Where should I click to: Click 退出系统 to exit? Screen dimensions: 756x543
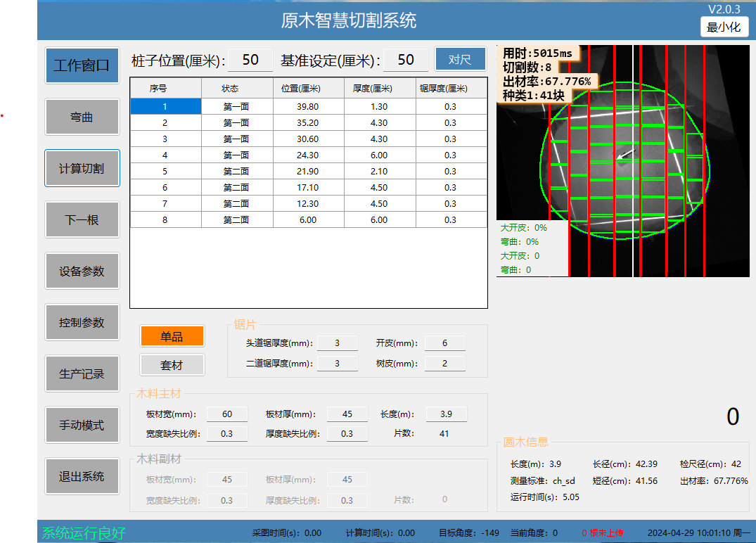pos(82,477)
